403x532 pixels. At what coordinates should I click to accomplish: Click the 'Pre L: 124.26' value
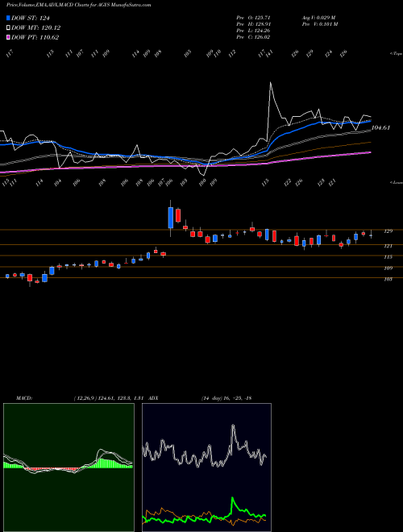click(x=253, y=31)
